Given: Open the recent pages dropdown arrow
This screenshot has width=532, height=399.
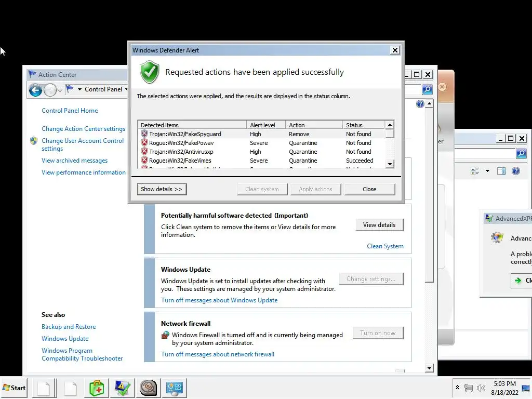Looking at the screenshot, I should coord(60,90).
